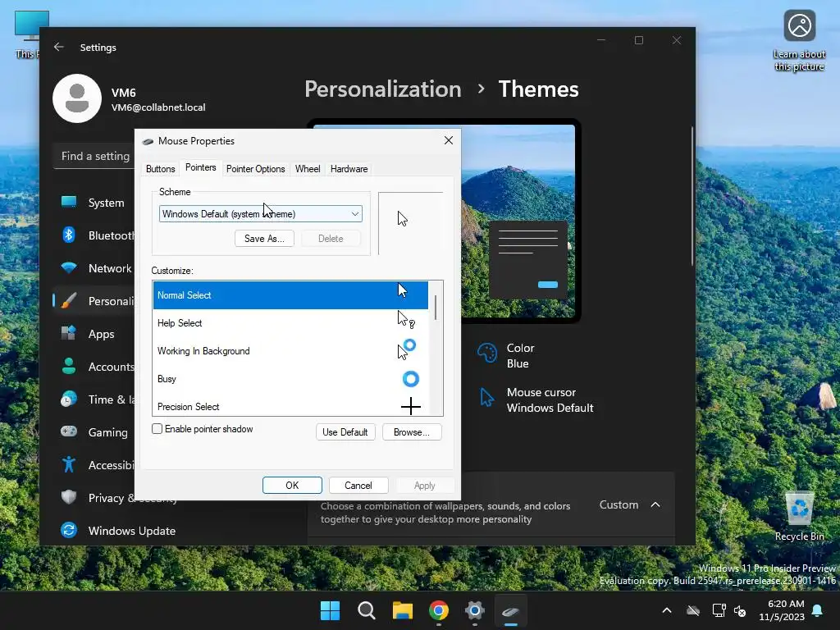Open taskbar Search
The width and height of the screenshot is (840, 630).
pyautogui.click(x=367, y=610)
